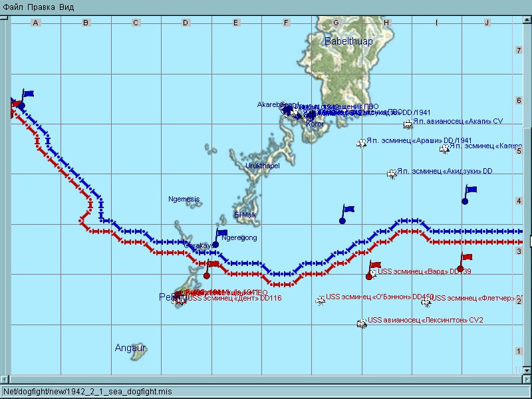
Task: Select the USS carrier «Лексингтон» CV2 icon
Action: 362,323
